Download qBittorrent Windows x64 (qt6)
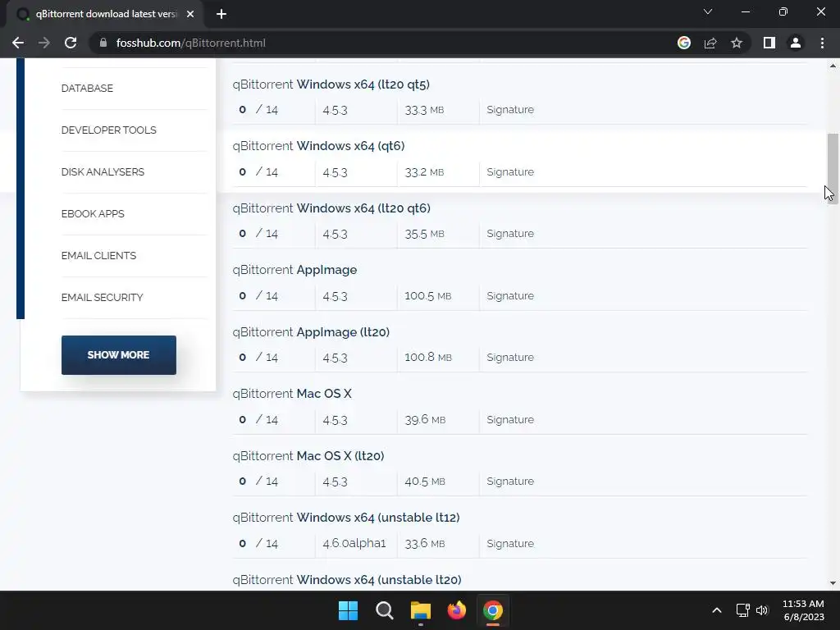Viewport: 840px width, 630px height. (318, 146)
